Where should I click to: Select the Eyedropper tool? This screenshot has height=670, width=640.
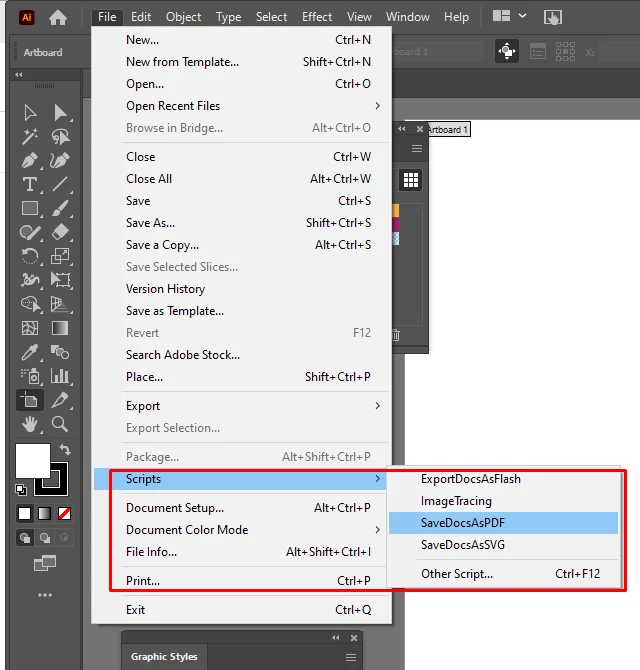pos(30,353)
